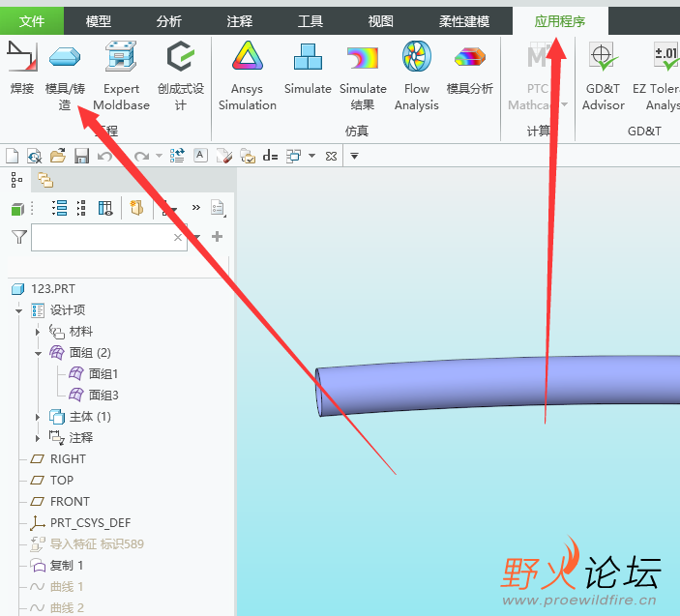
Task: Switch to the layer tree tab icon
Action: click(x=45, y=180)
